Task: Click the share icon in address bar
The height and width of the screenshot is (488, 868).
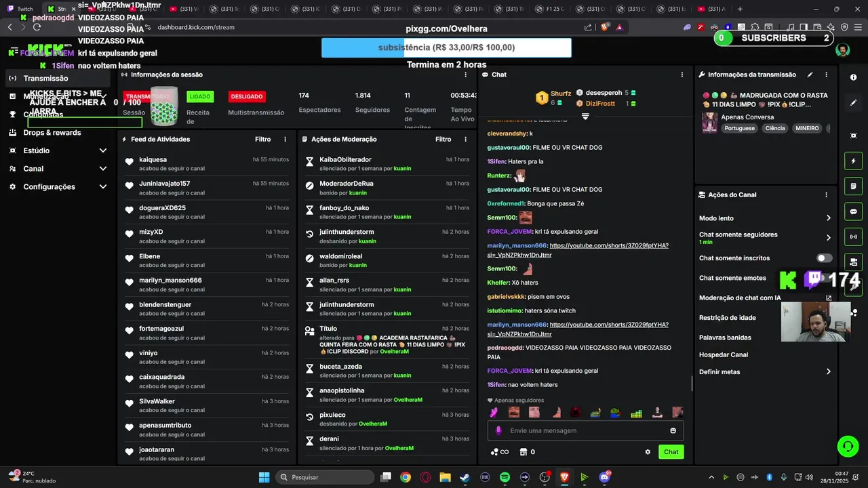Action: click(588, 27)
